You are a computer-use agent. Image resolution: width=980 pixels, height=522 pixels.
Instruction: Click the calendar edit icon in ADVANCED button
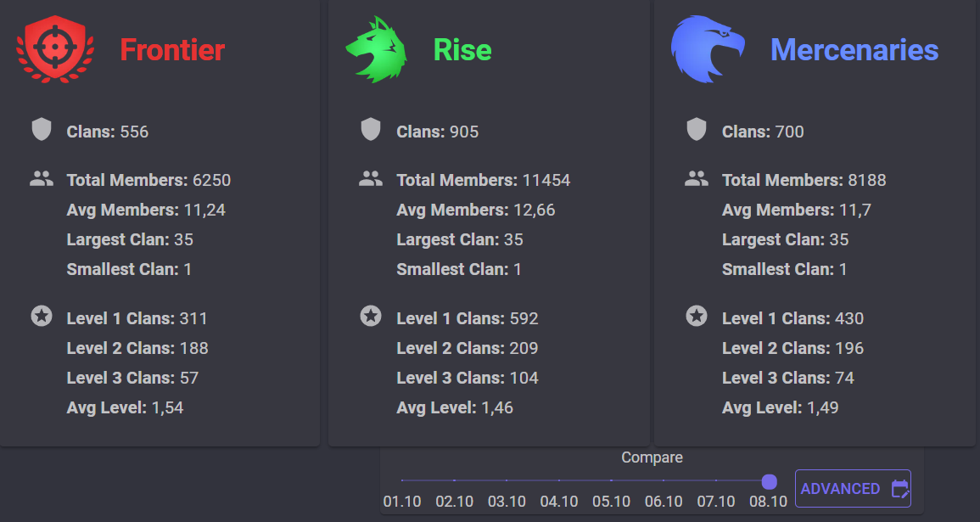(x=900, y=489)
